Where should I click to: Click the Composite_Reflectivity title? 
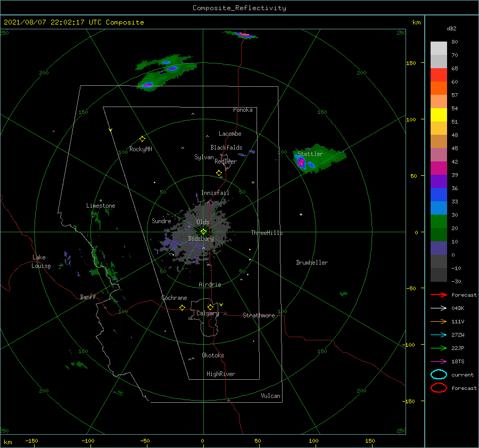[x=239, y=8]
